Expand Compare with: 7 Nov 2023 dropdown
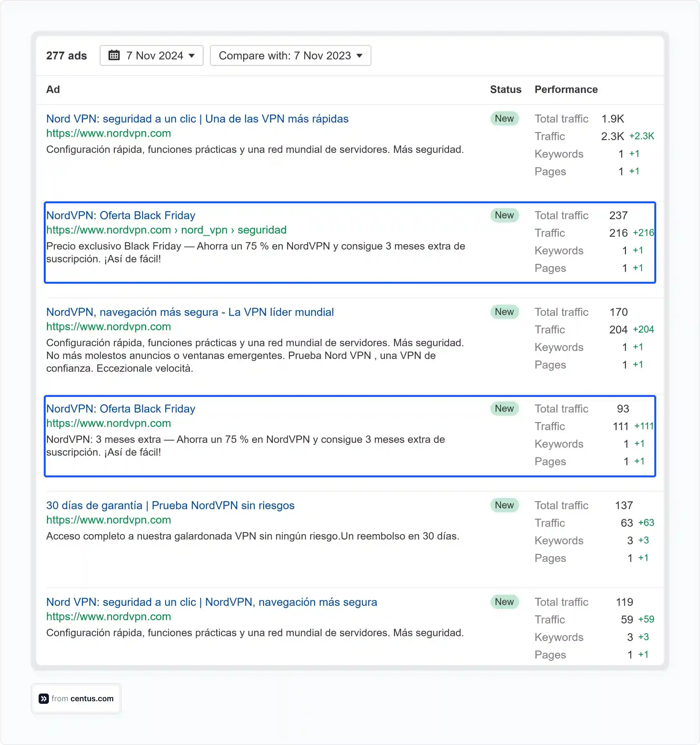The width and height of the screenshot is (700, 745). [x=290, y=55]
